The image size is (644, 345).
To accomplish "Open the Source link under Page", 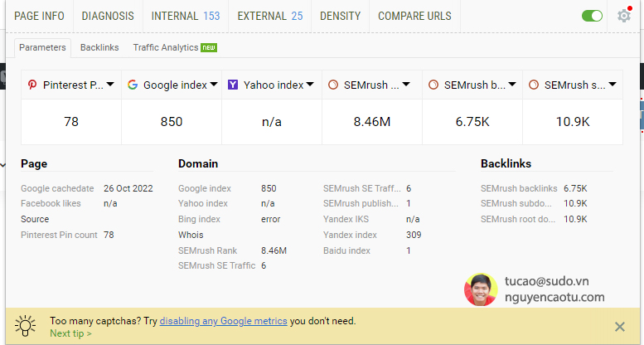I will 35,219.
